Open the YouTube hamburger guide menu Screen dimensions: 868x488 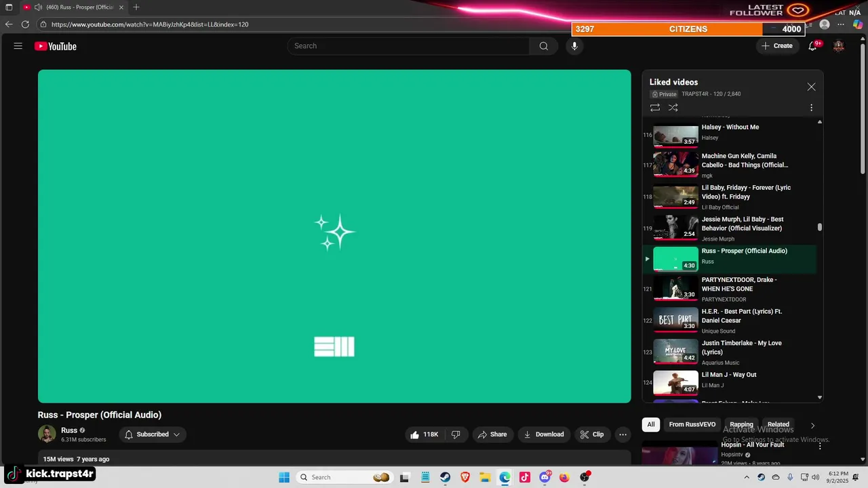18,46
